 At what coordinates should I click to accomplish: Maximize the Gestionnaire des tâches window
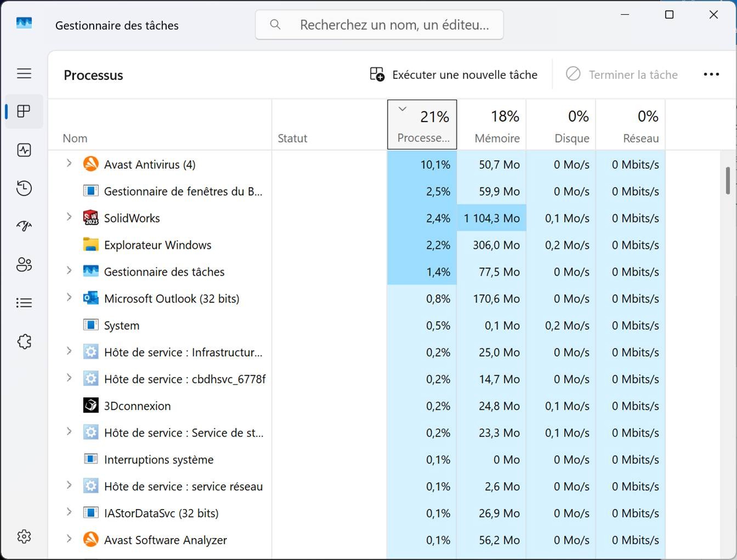669,14
